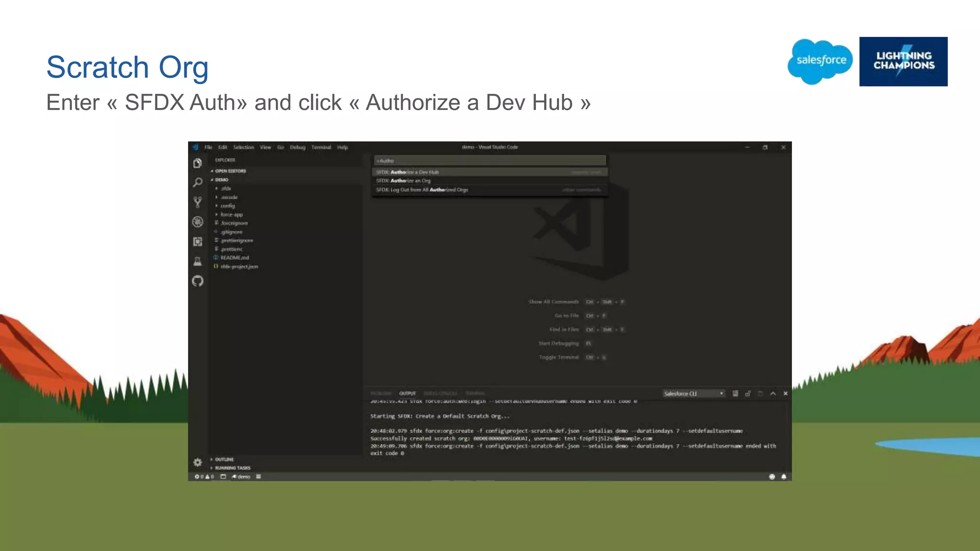Open the File menu
Viewport: 980px width, 551px height.
pyautogui.click(x=209, y=147)
